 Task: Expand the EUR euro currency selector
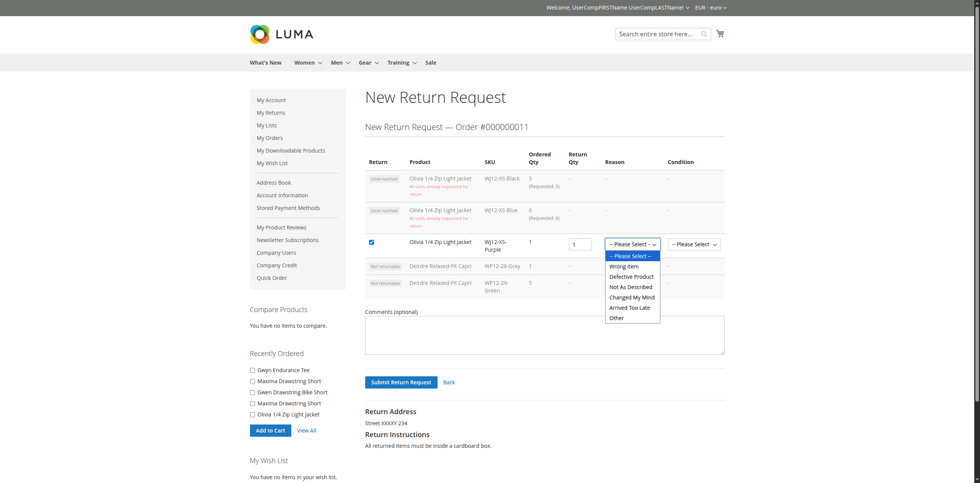(x=710, y=8)
